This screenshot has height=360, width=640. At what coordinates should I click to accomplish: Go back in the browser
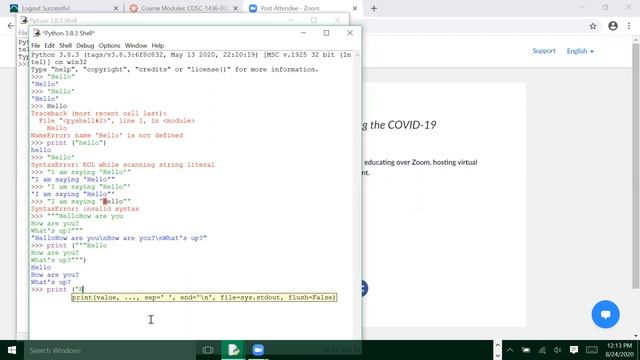coord(11,26)
